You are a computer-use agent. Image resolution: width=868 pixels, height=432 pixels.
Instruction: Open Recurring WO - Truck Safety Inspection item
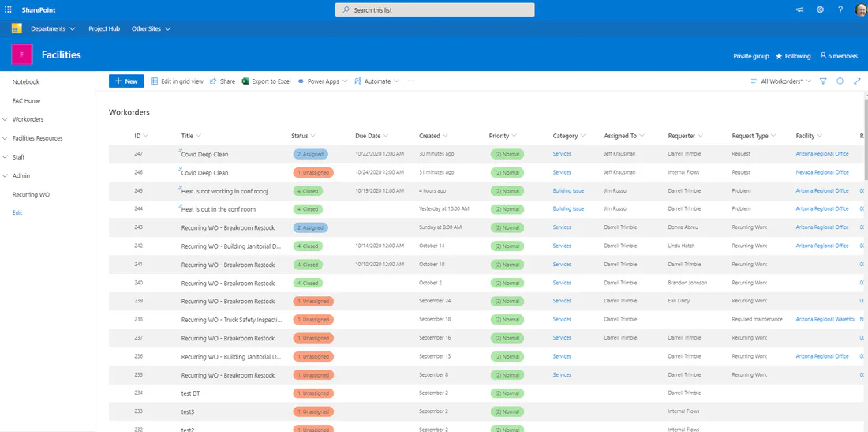point(232,320)
